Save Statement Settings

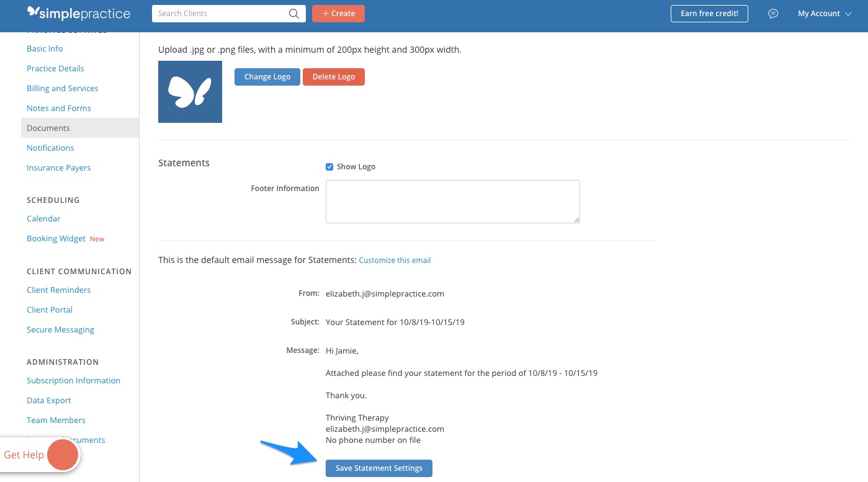378,468
